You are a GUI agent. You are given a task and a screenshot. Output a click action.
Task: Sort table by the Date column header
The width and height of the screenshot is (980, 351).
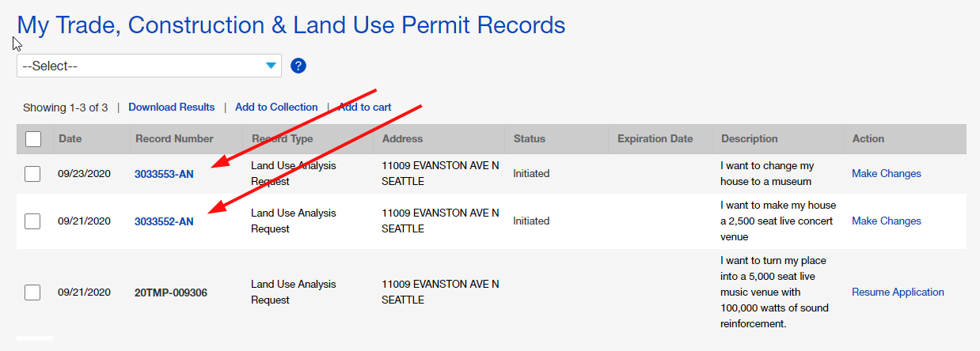click(x=70, y=139)
